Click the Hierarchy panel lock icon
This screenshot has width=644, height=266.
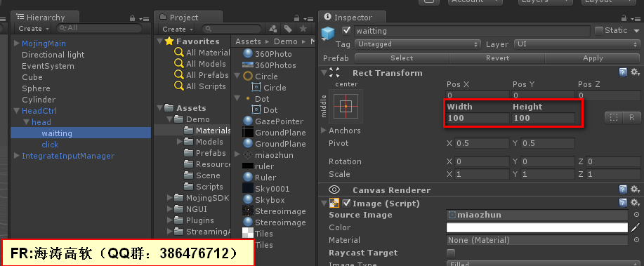point(132,18)
